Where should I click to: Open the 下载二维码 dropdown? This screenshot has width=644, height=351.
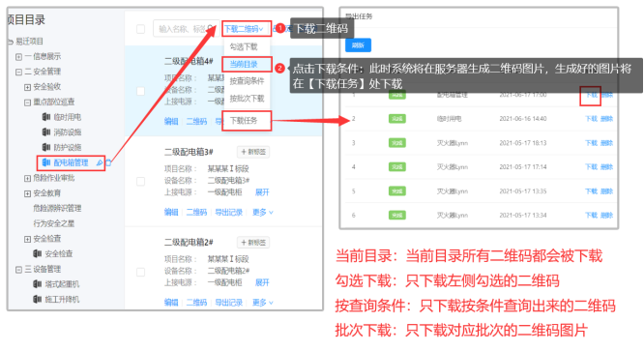244,29
